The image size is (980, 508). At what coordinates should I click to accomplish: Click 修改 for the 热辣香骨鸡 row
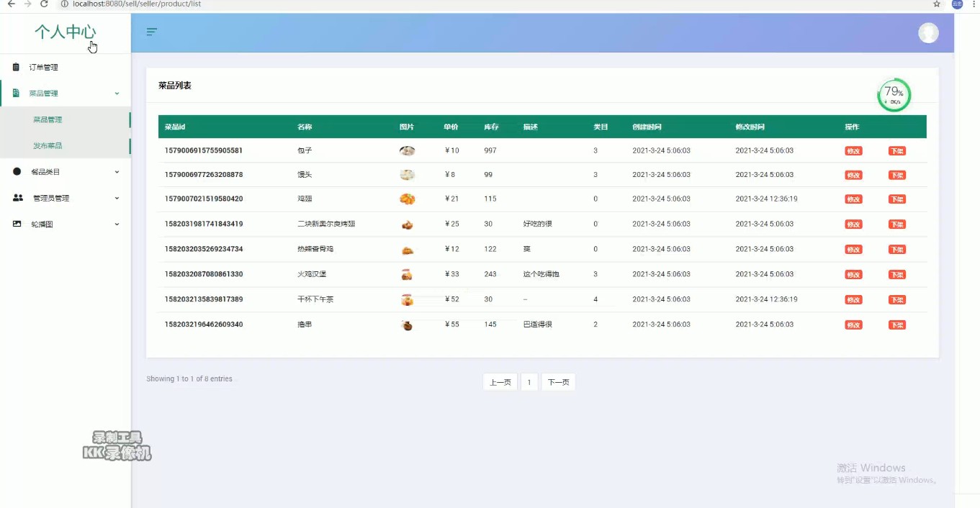click(x=853, y=250)
